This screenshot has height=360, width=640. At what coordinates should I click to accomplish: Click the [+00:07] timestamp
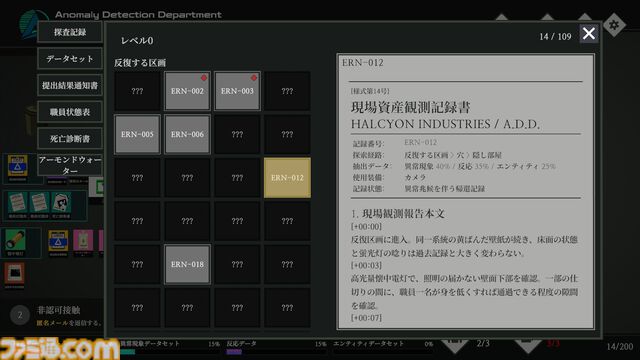point(366,318)
